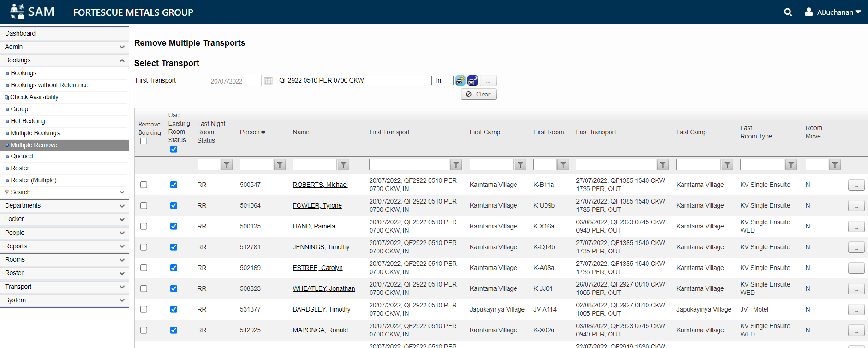Open the Last Room Type filter icon
Image resolution: width=868 pixels, height=348 pixels.
pos(791,165)
